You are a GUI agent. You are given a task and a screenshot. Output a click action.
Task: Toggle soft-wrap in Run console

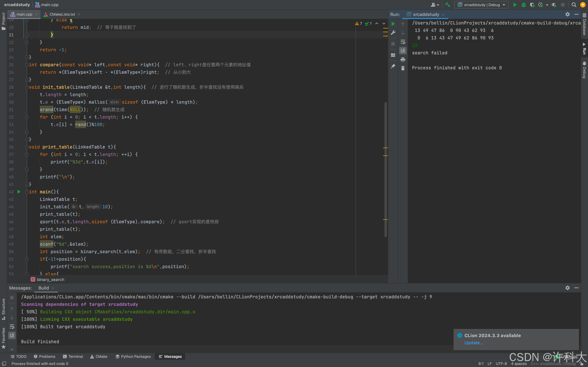403,42
